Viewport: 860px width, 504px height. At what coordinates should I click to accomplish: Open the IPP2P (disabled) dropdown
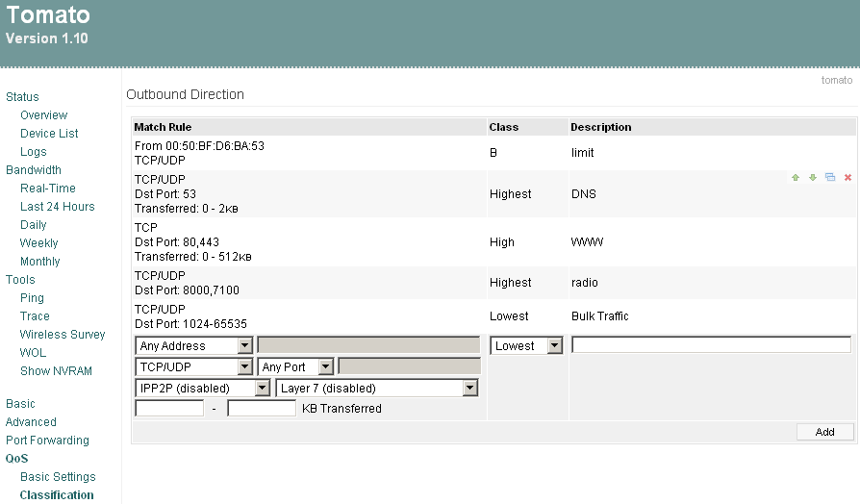pyautogui.click(x=203, y=389)
